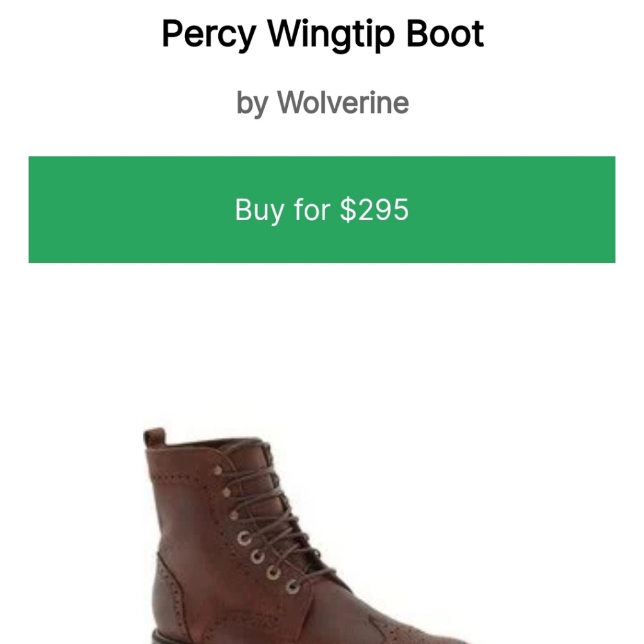This screenshot has width=644, height=644.
Task: Click the Percy Wingtip Boot title
Action: tap(322, 33)
